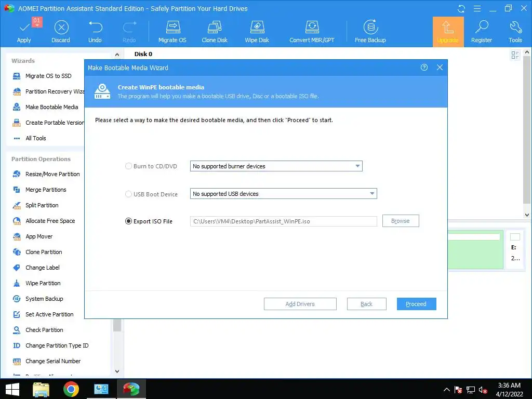This screenshot has height=399, width=532.
Task: Open Convert MBR/GPT from the toolbar
Action: pyautogui.click(x=312, y=32)
